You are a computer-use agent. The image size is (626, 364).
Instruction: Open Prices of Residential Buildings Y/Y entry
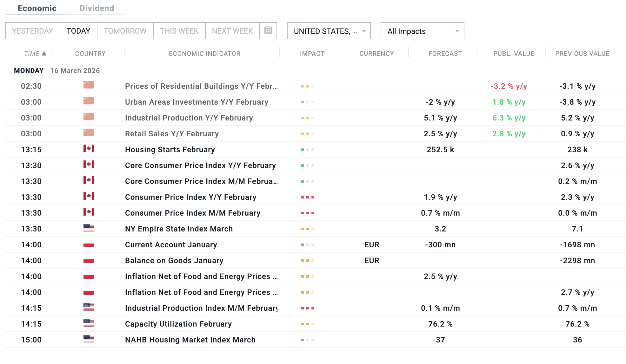point(201,86)
